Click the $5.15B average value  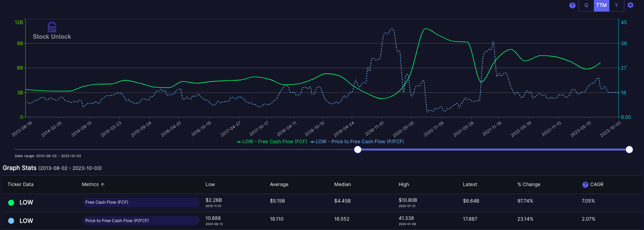coord(278,201)
